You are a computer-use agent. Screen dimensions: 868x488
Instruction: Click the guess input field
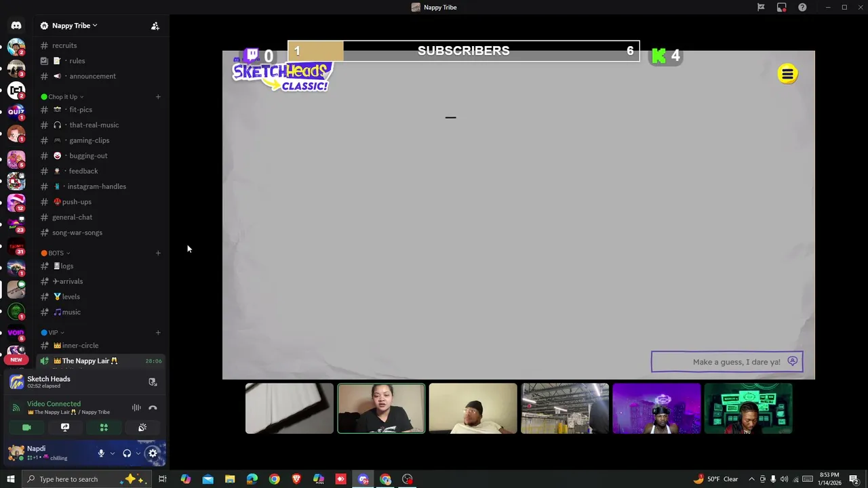click(x=727, y=362)
